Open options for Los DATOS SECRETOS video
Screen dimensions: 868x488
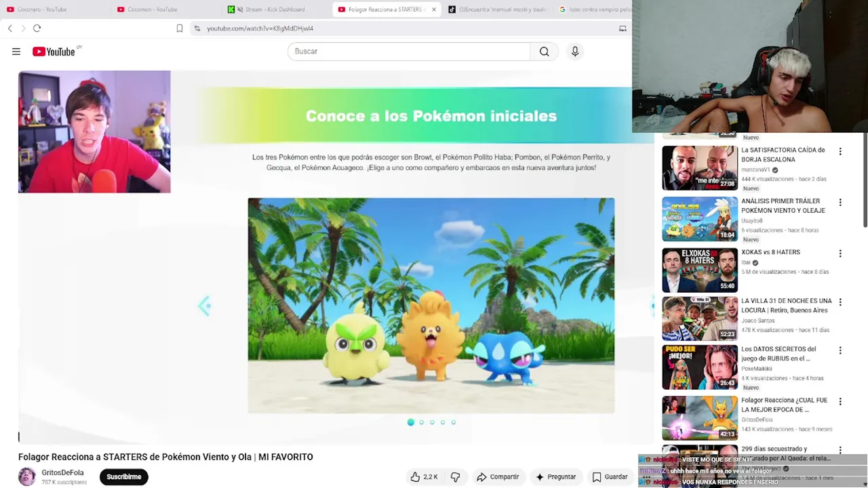(840, 350)
